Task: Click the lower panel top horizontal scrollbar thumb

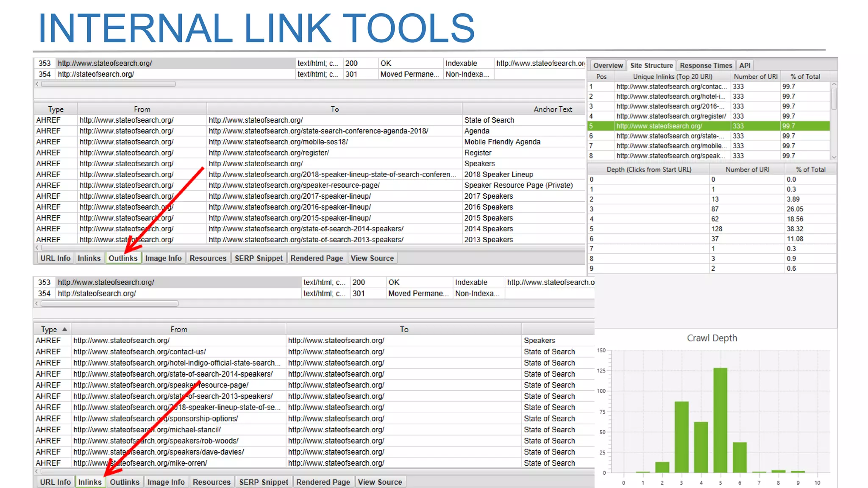Action: coord(109,303)
